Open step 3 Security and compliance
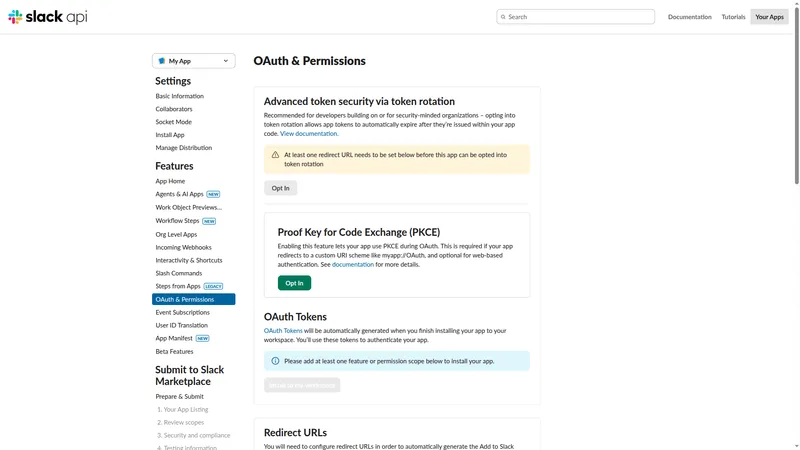800x450 pixels. coord(194,435)
